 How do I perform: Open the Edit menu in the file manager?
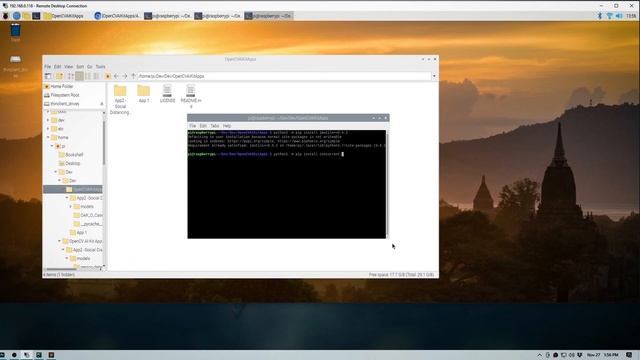tap(58, 67)
